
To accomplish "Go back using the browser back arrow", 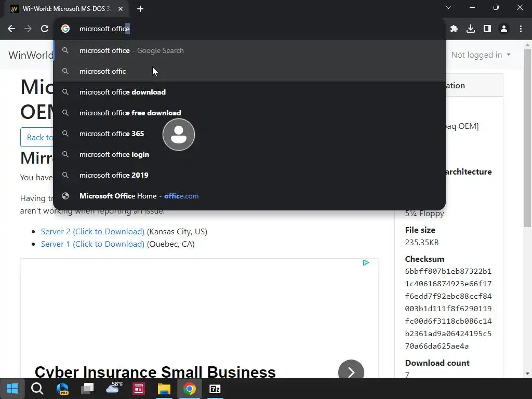I will pos(11,29).
